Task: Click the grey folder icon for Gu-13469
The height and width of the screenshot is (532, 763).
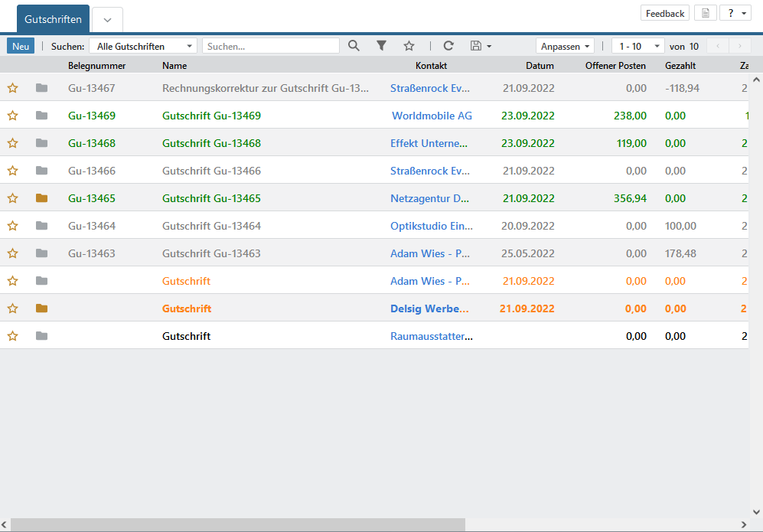Action: 41,116
